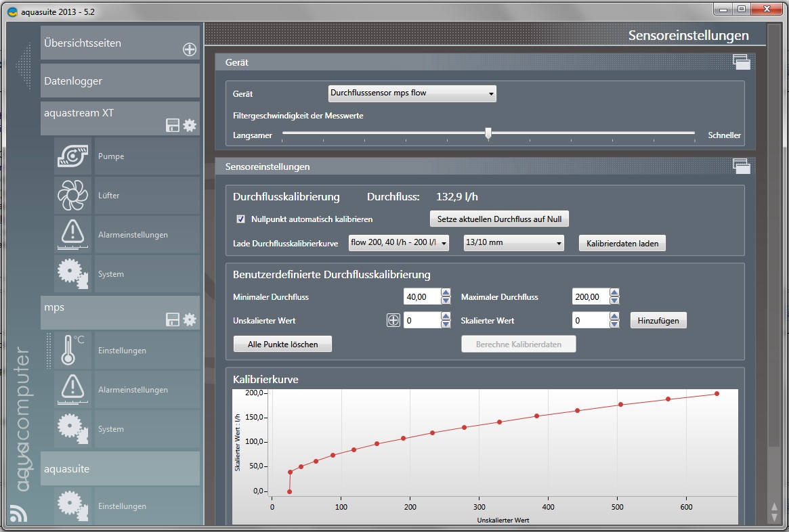Click the Minimaler Durchfluss input field
The image size is (789, 532).
pyautogui.click(x=421, y=297)
